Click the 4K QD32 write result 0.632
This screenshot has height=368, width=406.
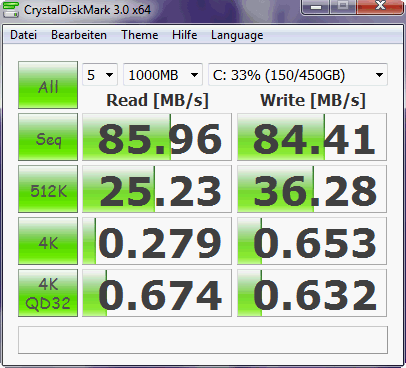pyautogui.click(x=312, y=293)
